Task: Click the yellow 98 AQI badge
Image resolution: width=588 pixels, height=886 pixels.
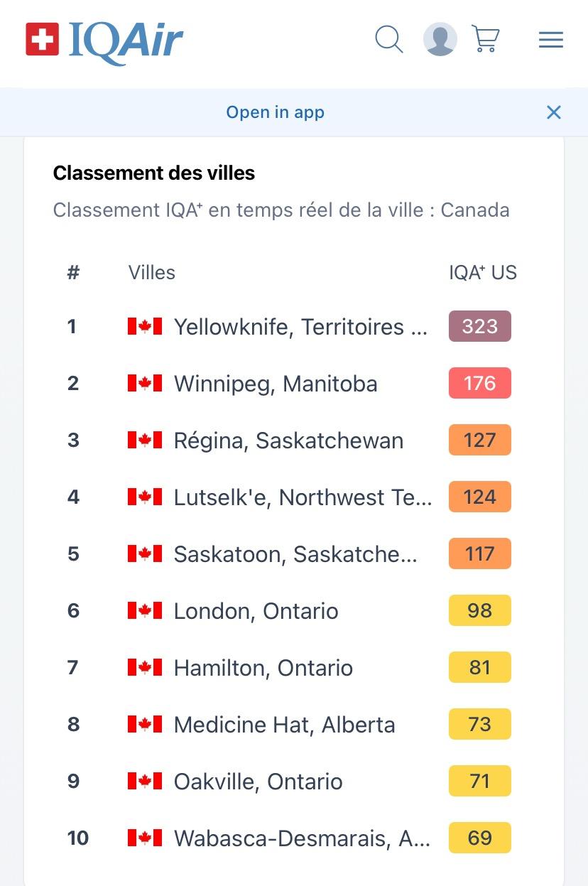Action: [480, 610]
